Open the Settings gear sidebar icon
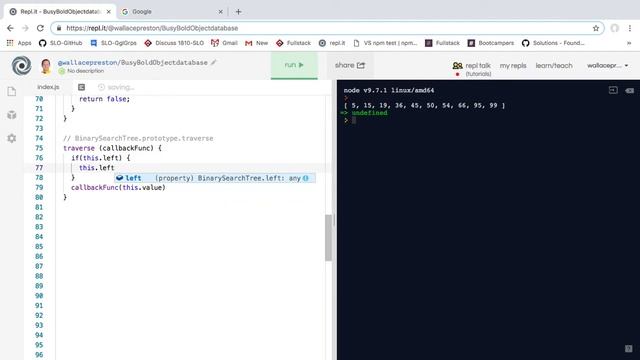The image size is (640, 360). pyautogui.click(x=11, y=138)
